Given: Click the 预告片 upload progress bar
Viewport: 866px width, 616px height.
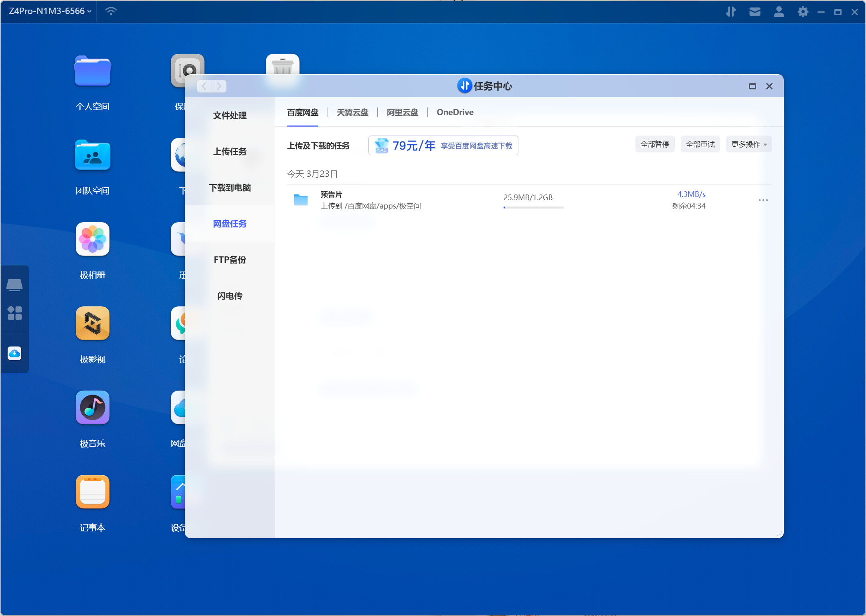Looking at the screenshot, I should pyautogui.click(x=533, y=207).
